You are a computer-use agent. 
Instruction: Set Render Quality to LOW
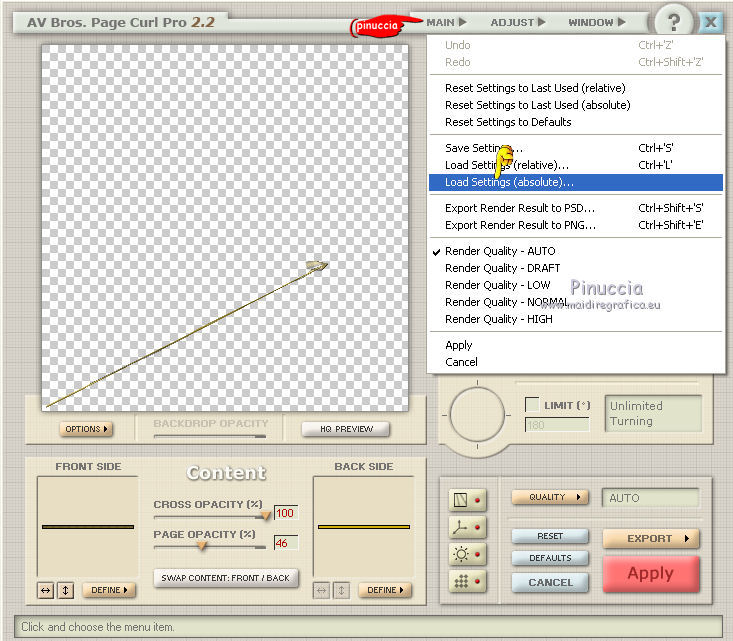pyautogui.click(x=575, y=285)
